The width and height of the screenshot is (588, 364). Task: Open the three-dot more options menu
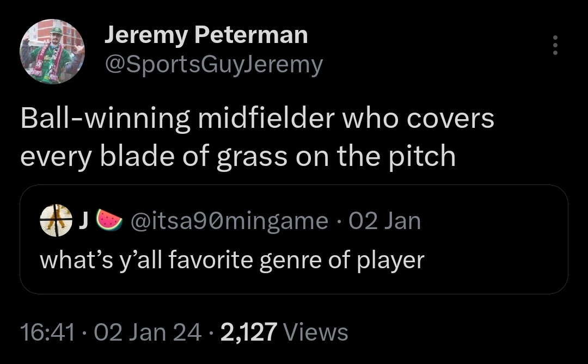coord(555,46)
